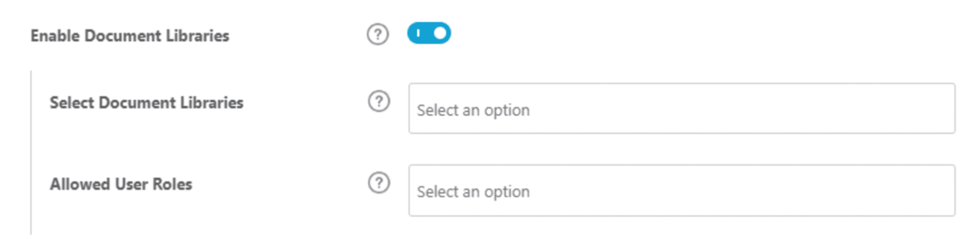Click 'Select an option' text under Document Libraries

[x=473, y=110]
